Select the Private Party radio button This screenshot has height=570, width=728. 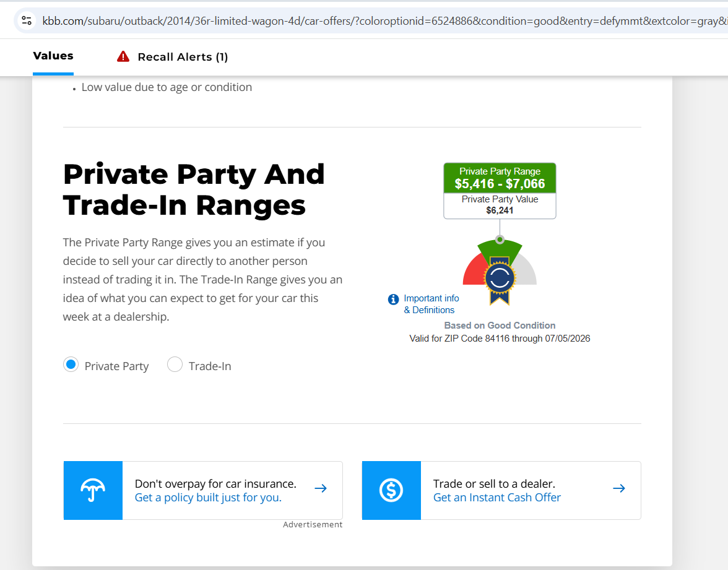click(x=71, y=365)
